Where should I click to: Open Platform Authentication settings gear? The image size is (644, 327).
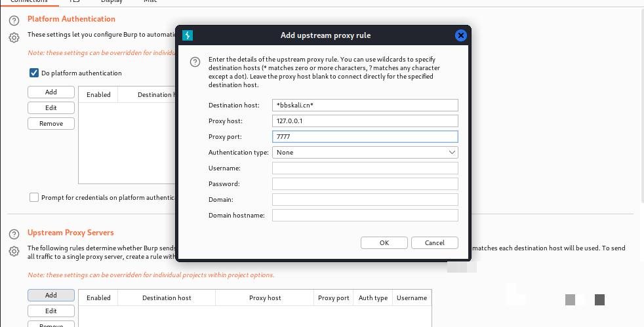14,38
